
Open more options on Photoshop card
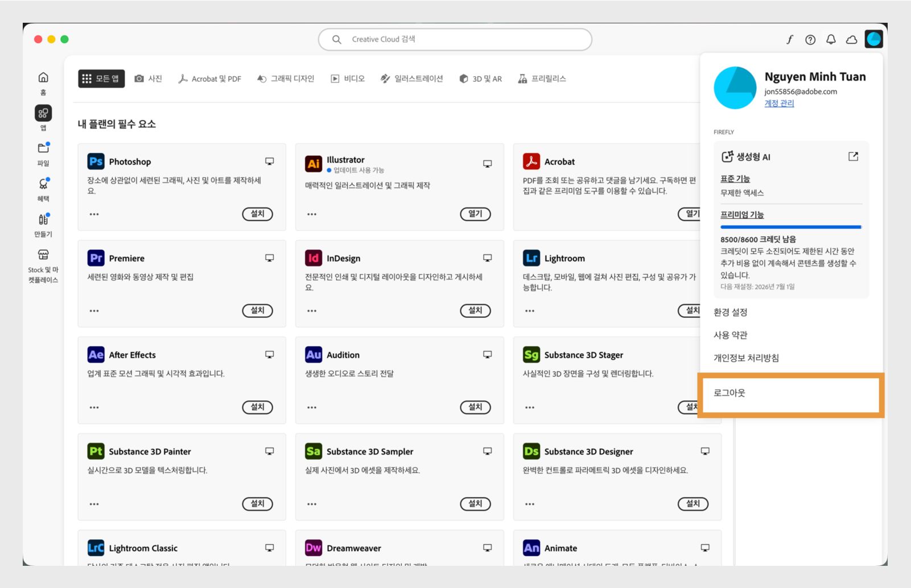pos(94,214)
